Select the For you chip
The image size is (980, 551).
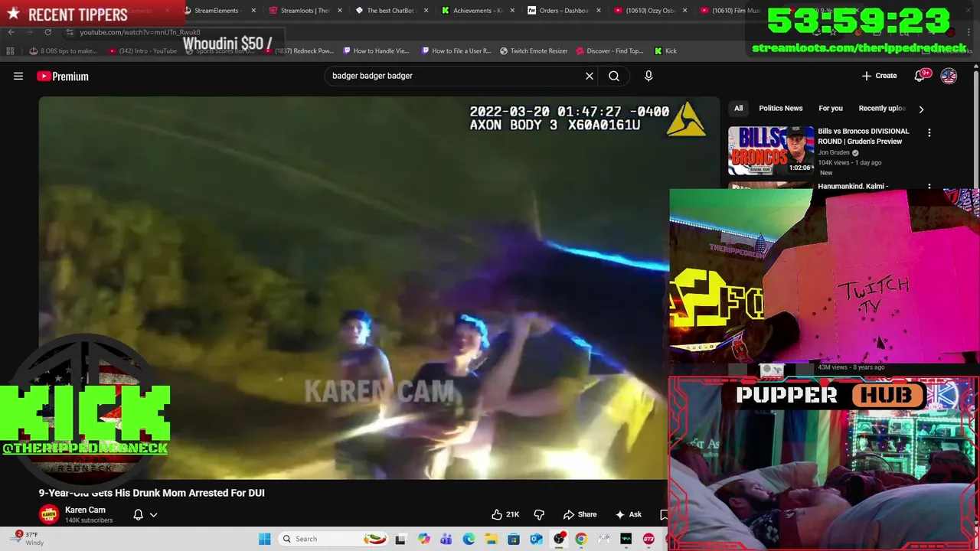pyautogui.click(x=831, y=108)
